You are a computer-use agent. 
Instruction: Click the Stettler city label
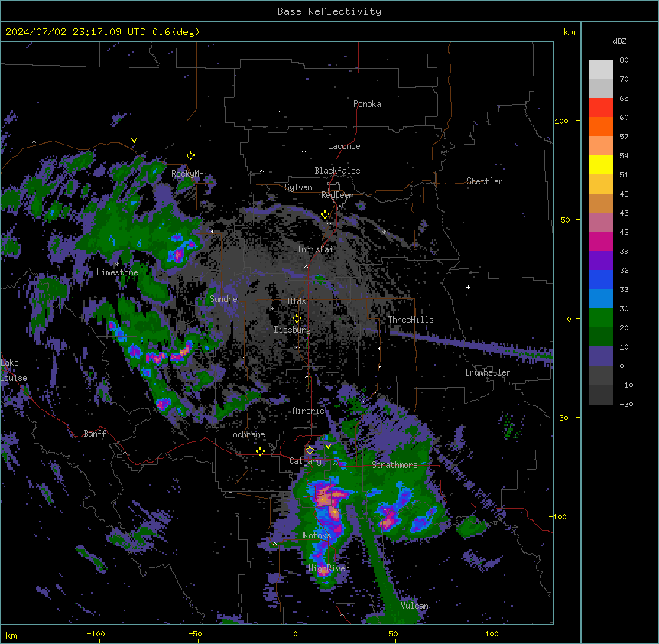point(485,181)
